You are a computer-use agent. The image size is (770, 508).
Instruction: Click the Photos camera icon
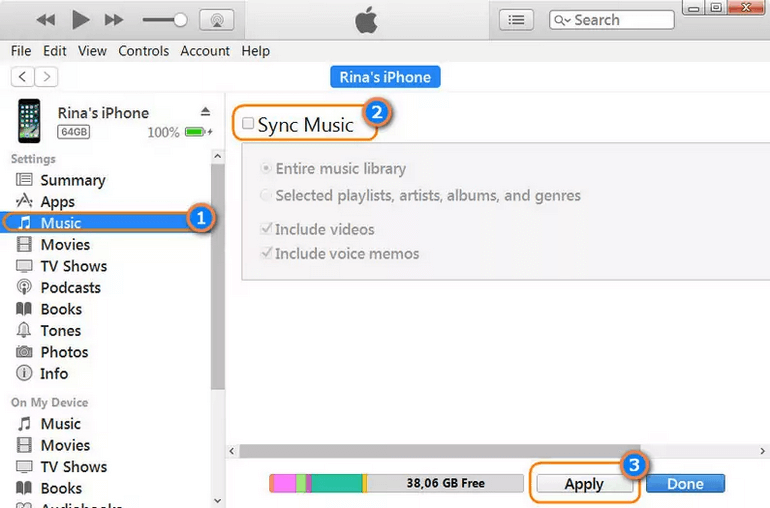(x=24, y=352)
